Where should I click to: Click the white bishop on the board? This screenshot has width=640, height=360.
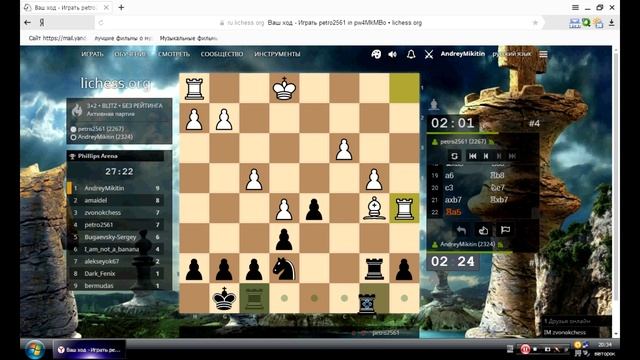pyautogui.click(x=374, y=208)
